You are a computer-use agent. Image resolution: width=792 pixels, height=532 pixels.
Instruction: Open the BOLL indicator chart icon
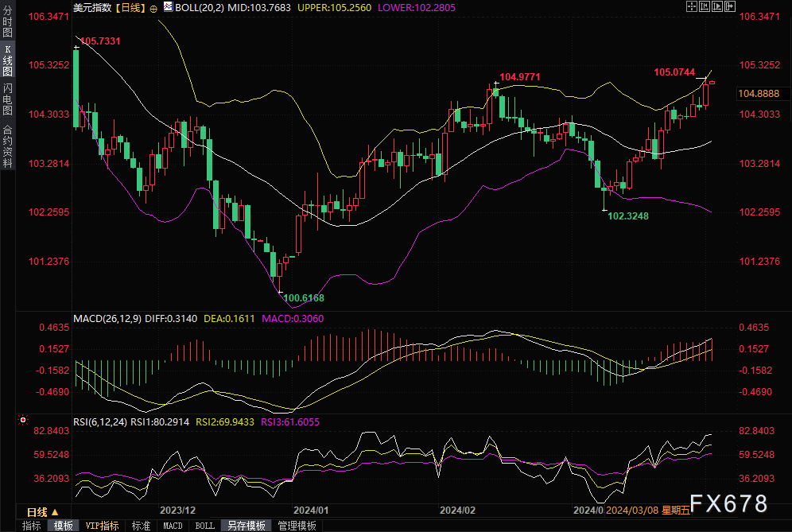tap(167, 8)
